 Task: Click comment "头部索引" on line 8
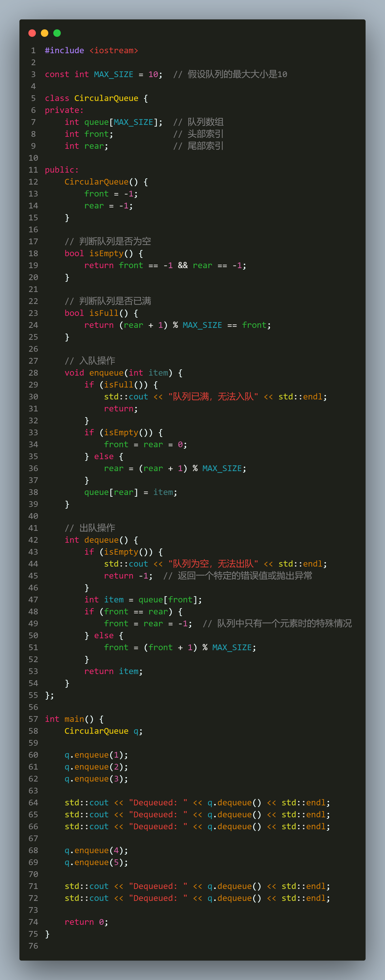(205, 134)
